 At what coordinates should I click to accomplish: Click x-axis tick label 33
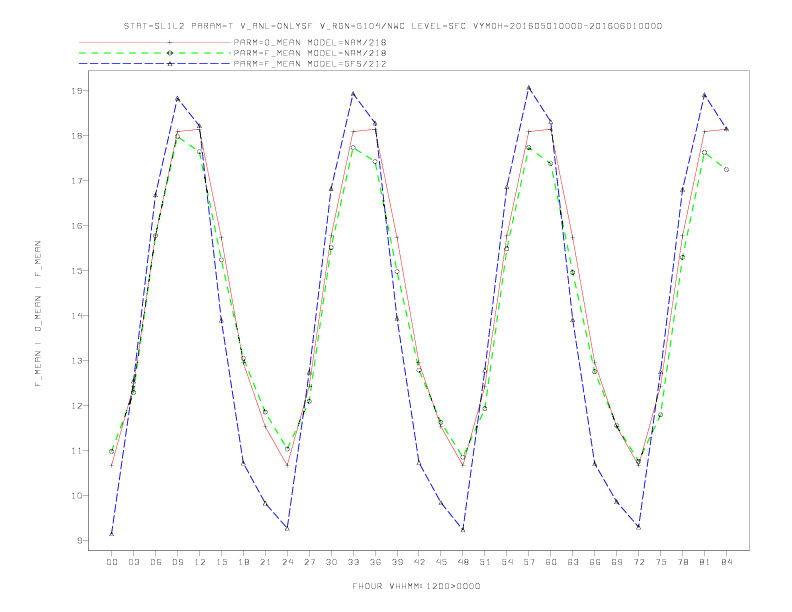[x=353, y=562]
